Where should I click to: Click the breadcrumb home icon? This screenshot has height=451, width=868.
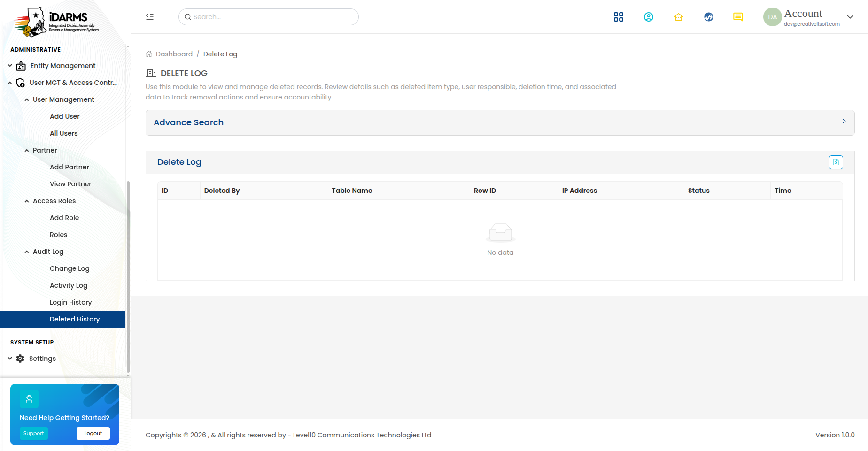coord(149,54)
